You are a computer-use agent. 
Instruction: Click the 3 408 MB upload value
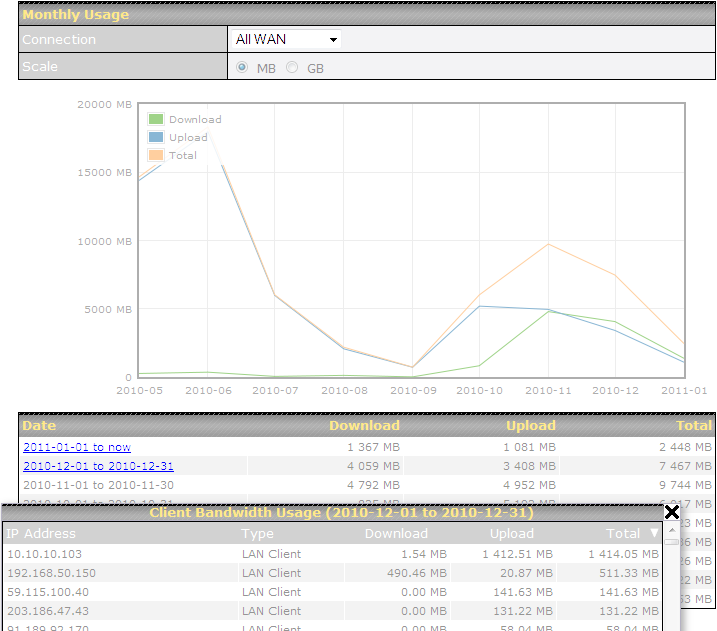click(530, 466)
